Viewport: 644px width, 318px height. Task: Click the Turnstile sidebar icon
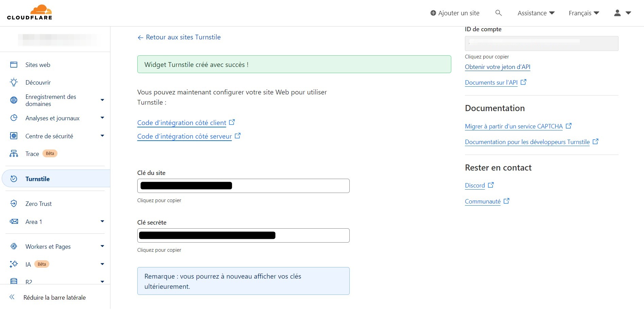14,179
